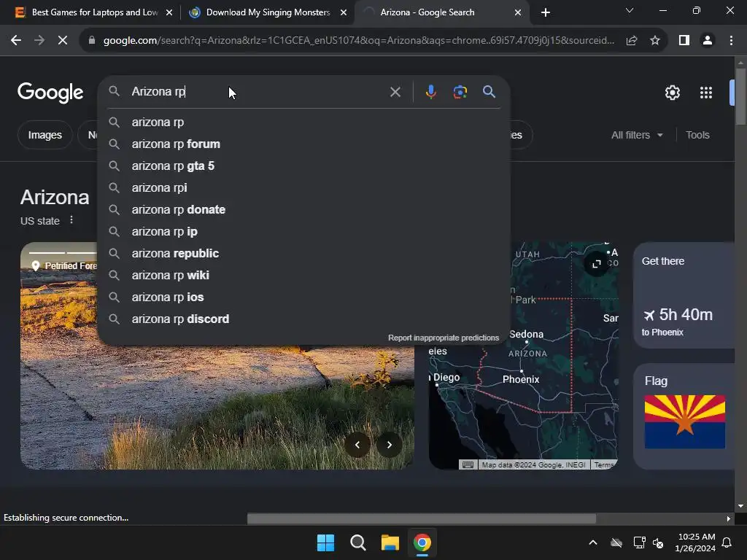This screenshot has width=747, height=560.
Task: Expand the Arizona map view
Action: pos(597,264)
